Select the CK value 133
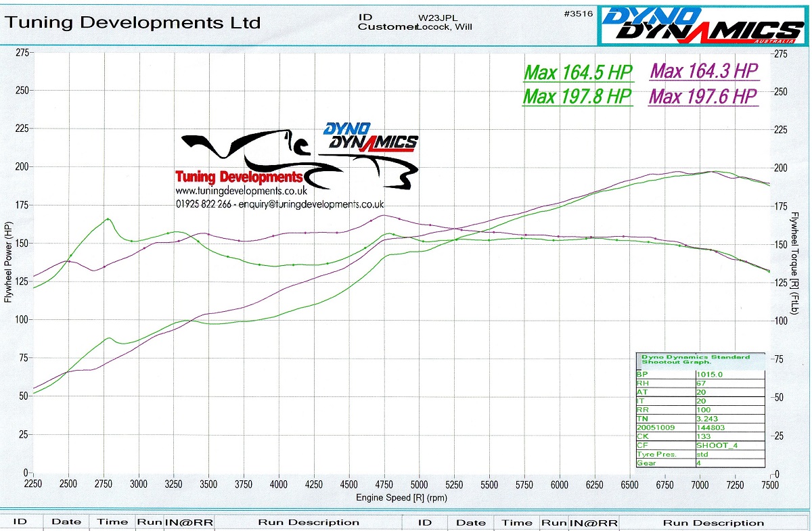Screen dimensions: 812x531 [x=703, y=436]
